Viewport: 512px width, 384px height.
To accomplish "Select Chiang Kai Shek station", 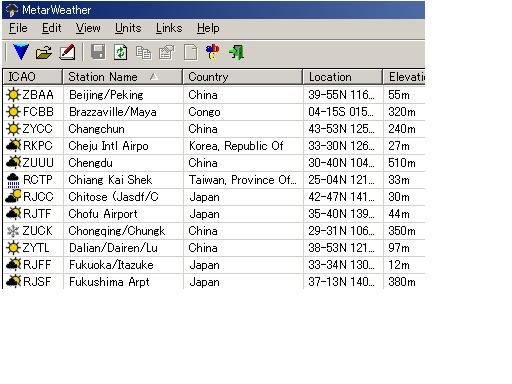I will pos(110,180).
